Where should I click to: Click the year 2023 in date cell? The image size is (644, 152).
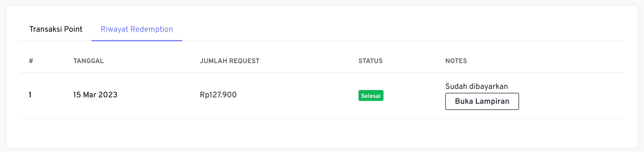click(108, 95)
